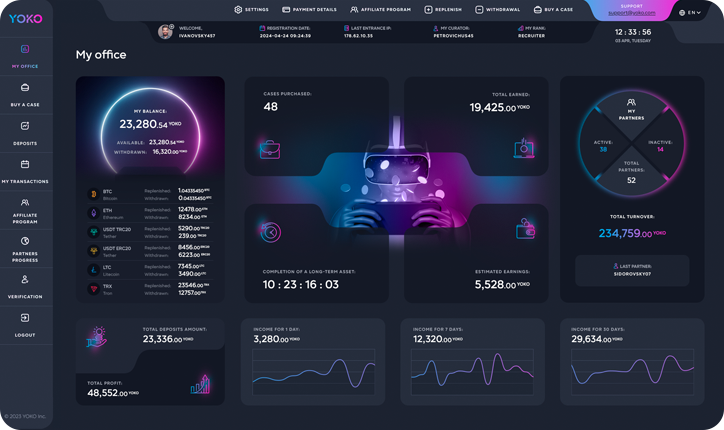The width and height of the screenshot is (724, 430).
Task: Click the YOKO logo
Action: pyautogui.click(x=26, y=19)
